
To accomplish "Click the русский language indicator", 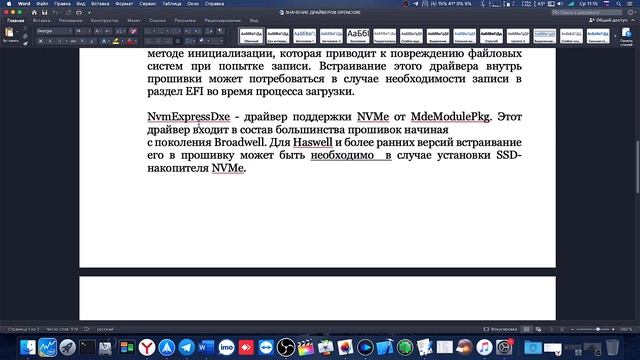I will [105, 329].
